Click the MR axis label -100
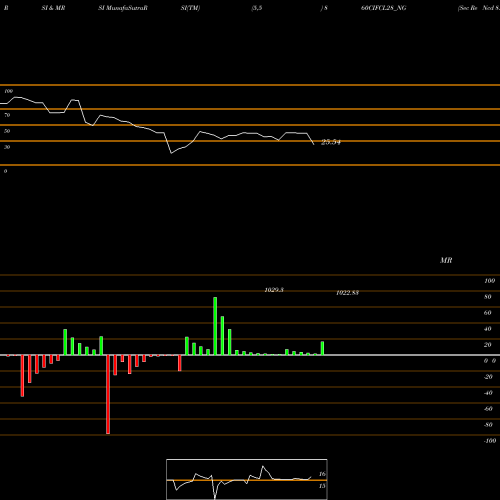This screenshot has width=500, height=500. (490, 441)
